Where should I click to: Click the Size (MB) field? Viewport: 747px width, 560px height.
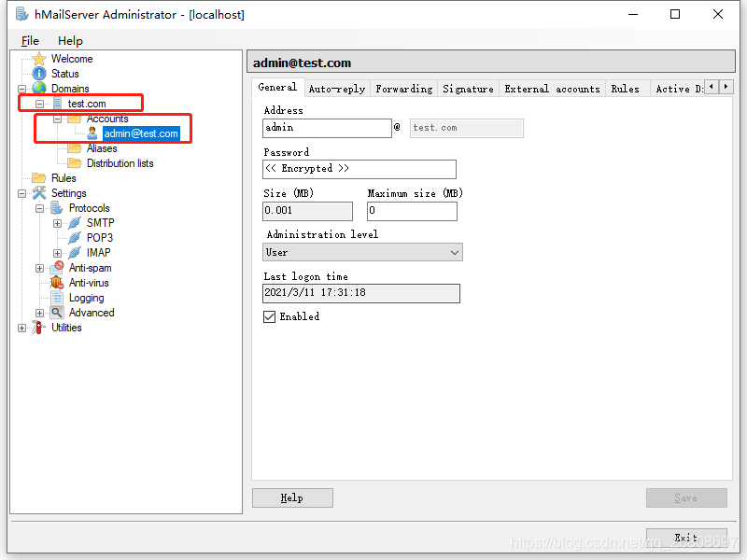click(x=307, y=211)
